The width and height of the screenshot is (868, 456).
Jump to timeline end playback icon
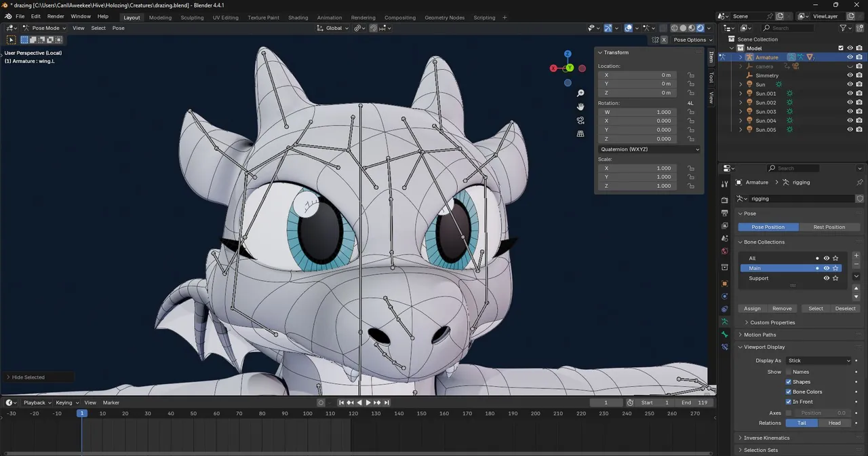click(x=386, y=402)
